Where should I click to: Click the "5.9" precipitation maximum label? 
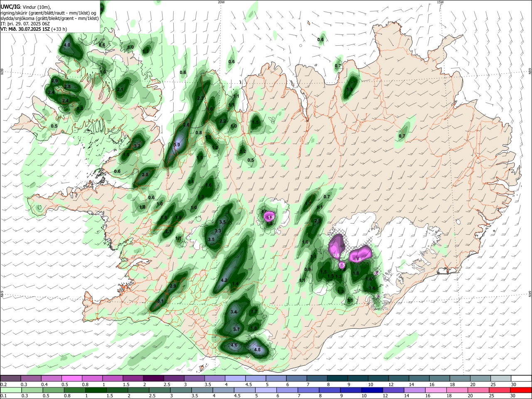pos(177,145)
